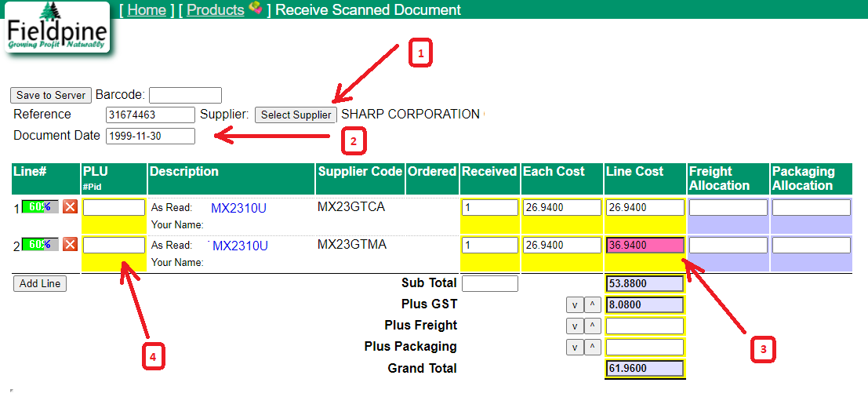Open the Products link
Viewport: 868px width, 397px height.
coord(216,10)
